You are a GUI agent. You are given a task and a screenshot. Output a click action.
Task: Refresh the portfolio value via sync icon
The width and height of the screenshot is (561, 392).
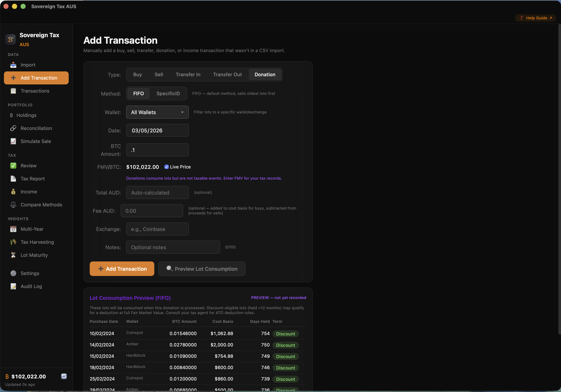click(64, 376)
